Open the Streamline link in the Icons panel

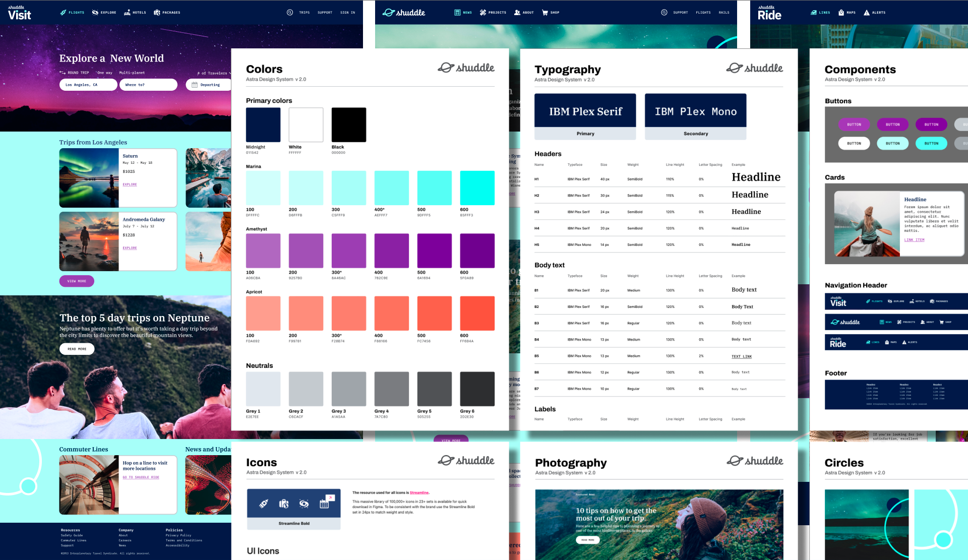(x=419, y=492)
